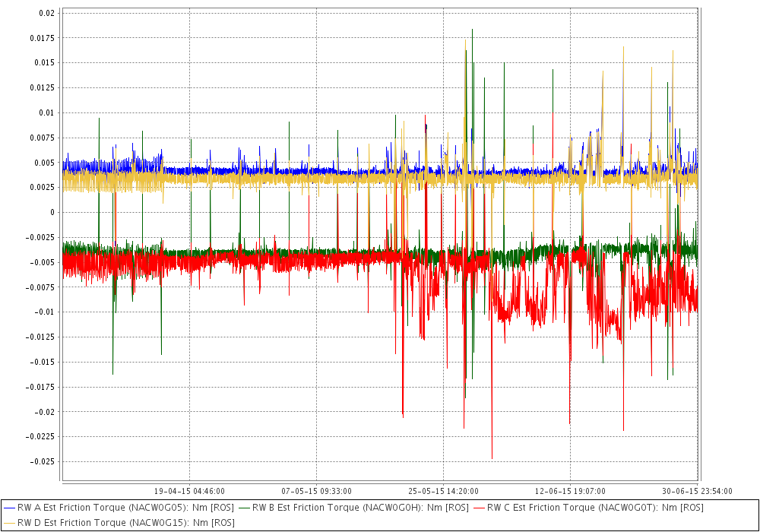Click the RW C Est Friction Torque legend entry
760x532 pixels.
click(588, 508)
